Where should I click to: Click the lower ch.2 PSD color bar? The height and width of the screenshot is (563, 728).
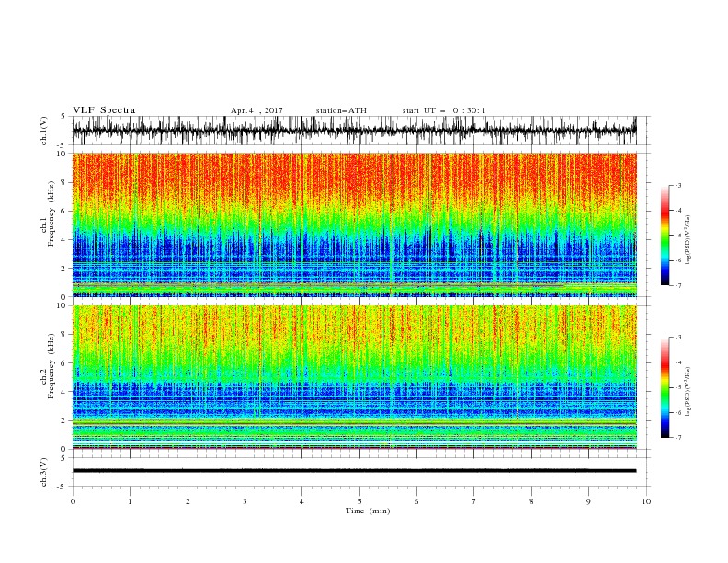tap(665, 387)
